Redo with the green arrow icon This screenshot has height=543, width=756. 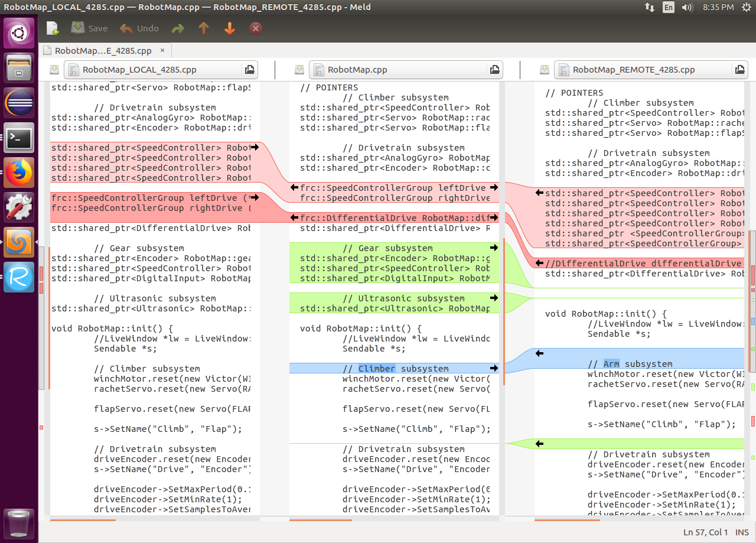(177, 28)
